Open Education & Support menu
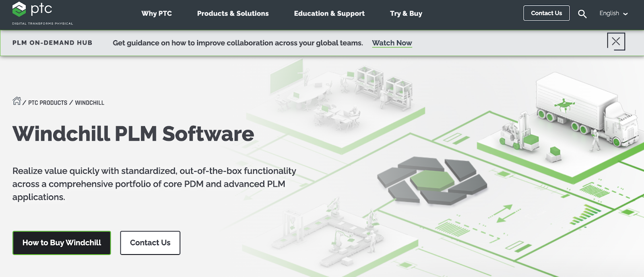Image resolution: width=644 pixels, height=277 pixels. click(x=329, y=13)
